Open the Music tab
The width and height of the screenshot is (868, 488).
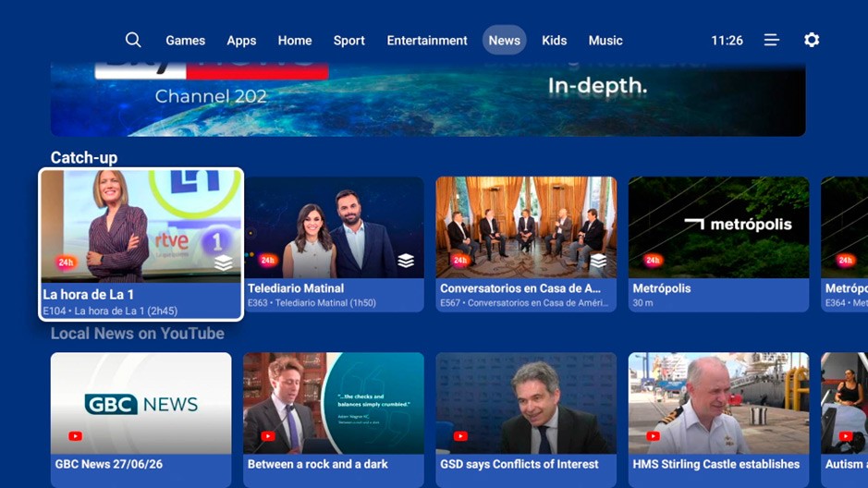coord(605,41)
